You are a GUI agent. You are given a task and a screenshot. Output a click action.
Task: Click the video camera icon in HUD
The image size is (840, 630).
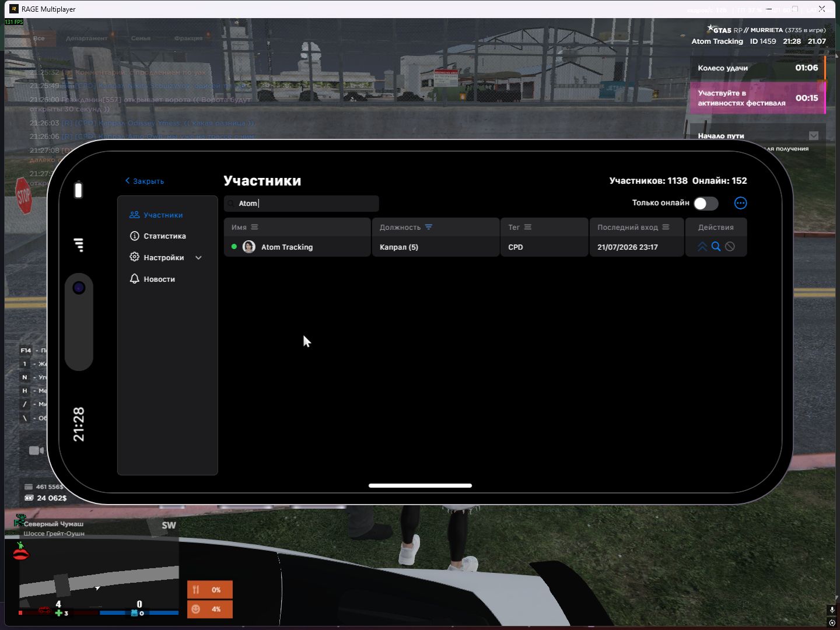click(36, 450)
